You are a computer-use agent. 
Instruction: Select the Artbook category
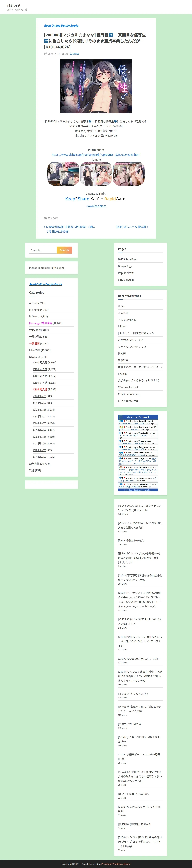tap(34, 303)
